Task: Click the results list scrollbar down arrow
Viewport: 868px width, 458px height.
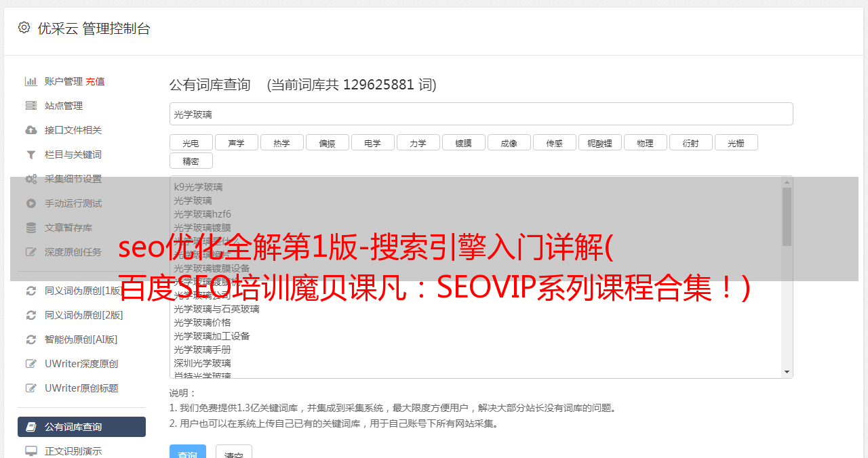Action: point(787,372)
